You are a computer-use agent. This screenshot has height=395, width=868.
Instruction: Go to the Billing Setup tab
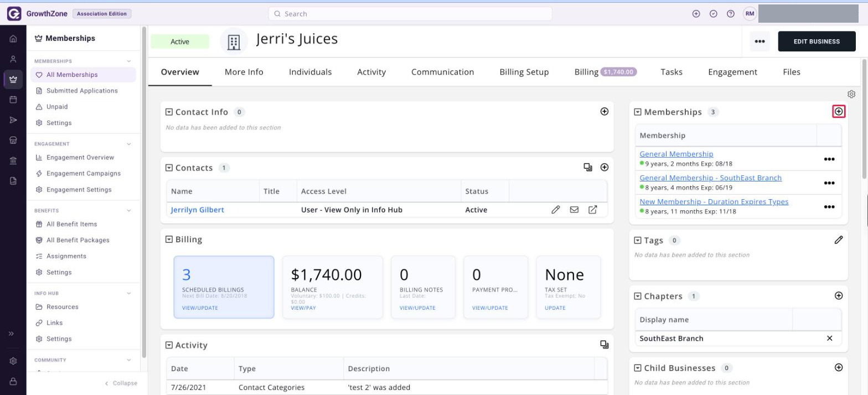pos(524,72)
